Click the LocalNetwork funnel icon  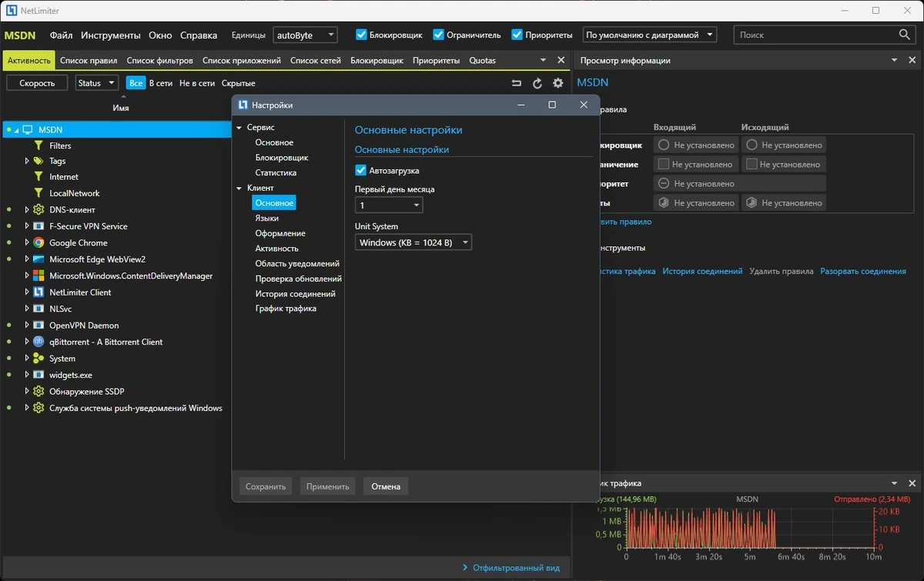click(x=38, y=193)
